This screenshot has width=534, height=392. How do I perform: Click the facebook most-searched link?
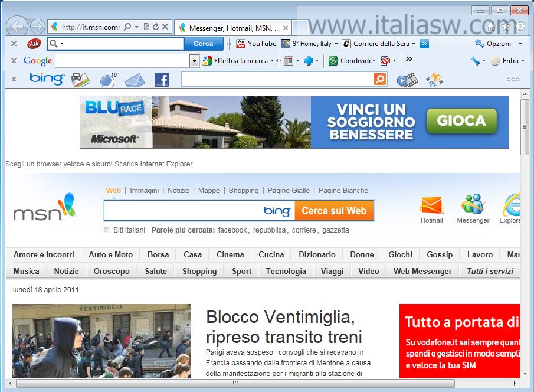tap(232, 230)
